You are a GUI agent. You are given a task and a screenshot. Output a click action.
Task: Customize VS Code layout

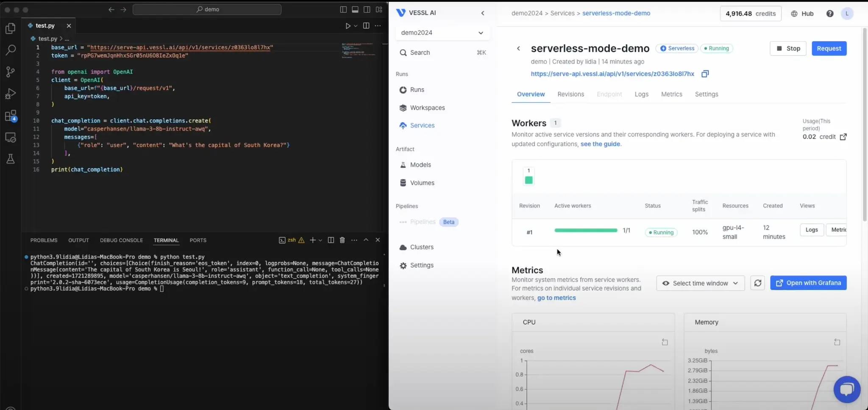(379, 9)
